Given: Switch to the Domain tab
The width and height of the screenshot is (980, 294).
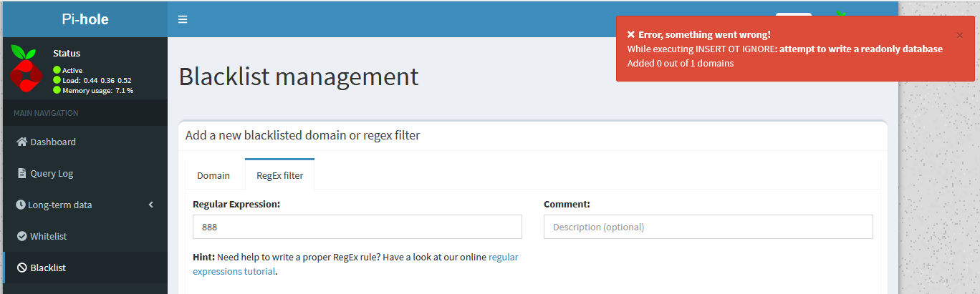Looking at the screenshot, I should tap(213, 175).
